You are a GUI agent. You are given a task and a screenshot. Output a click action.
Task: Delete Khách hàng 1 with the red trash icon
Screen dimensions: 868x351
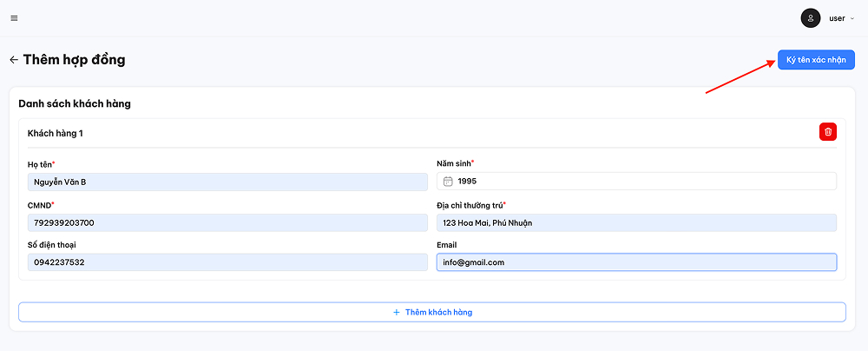(828, 132)
